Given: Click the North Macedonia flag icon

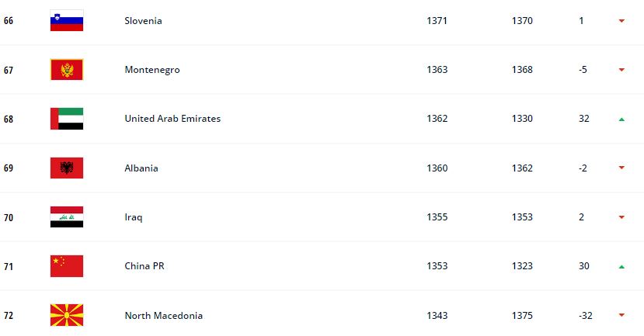Looking at the screenshot, I should 67,315.
